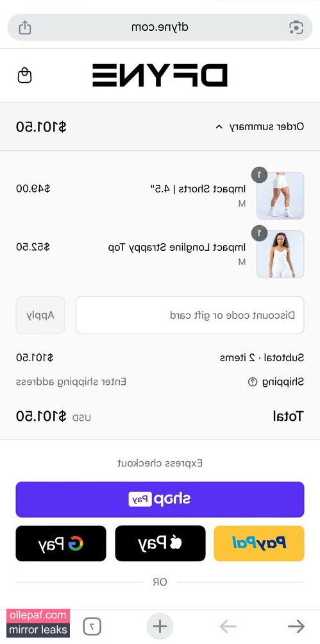
Task: Open the Impact Longline Strappy Top thumbnail
Action: pyautogui.click(x=280, y=254)
